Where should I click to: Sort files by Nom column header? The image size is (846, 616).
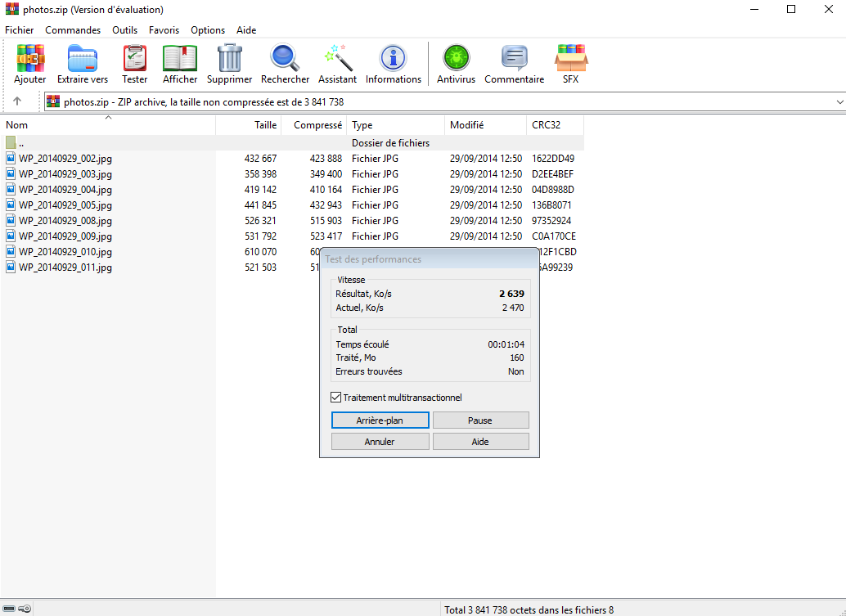106,125
